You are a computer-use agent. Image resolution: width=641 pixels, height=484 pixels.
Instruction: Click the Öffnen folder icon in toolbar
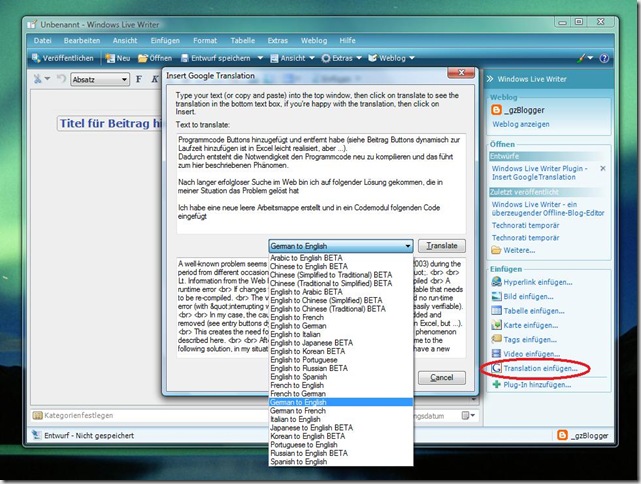tap(142, 58)
